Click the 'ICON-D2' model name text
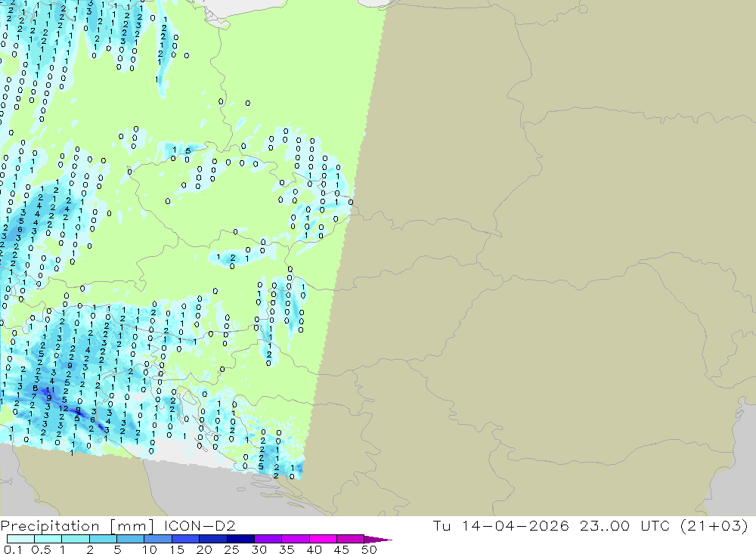The image size is (756, 554). coord(200,525)
